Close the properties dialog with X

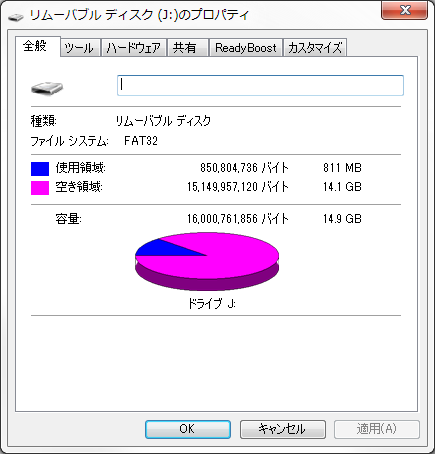(405, 10)
